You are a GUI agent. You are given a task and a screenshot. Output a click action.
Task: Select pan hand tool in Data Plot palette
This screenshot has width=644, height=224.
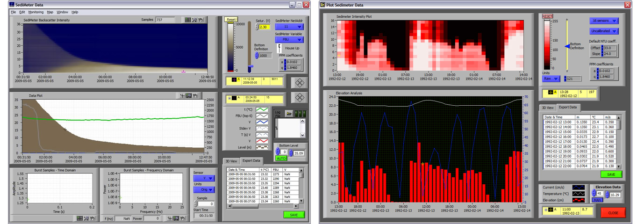click(x=195, y=96)
